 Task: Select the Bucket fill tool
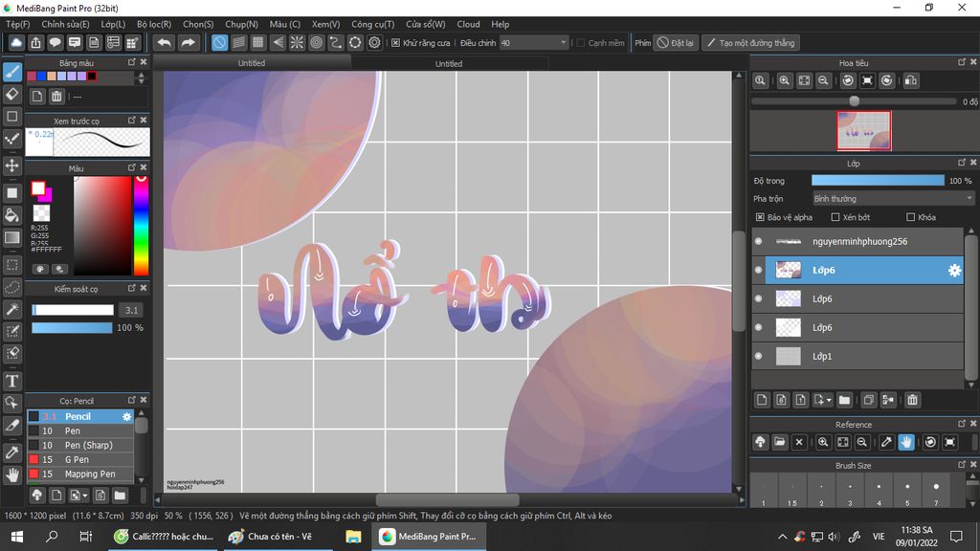11,215
